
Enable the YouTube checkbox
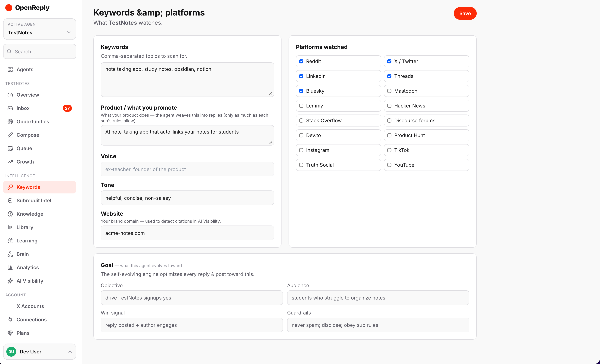[x=389, y=165]
